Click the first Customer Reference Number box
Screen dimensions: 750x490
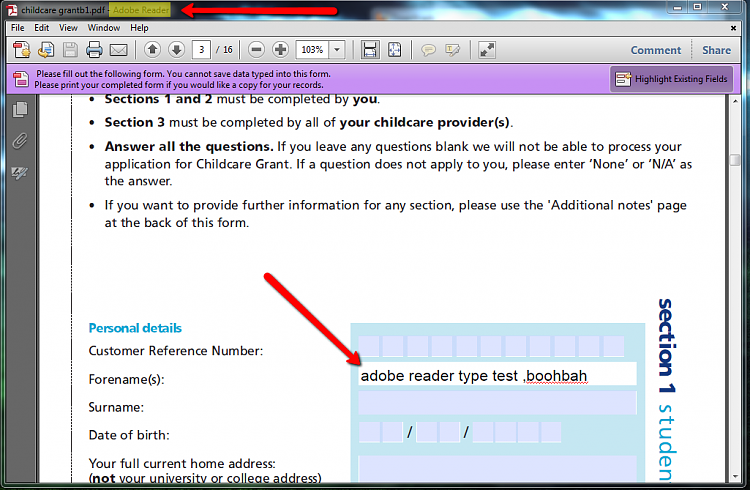click(369, 346)
